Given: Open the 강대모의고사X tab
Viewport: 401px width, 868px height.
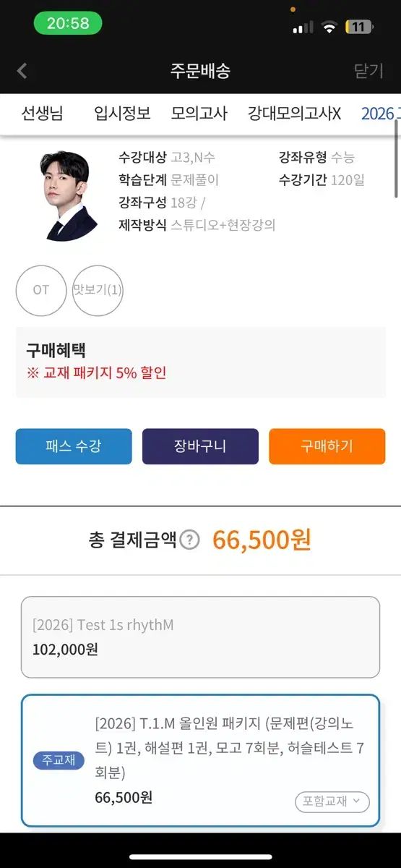Looking at the screenshot, I should (x=294, y=114).
